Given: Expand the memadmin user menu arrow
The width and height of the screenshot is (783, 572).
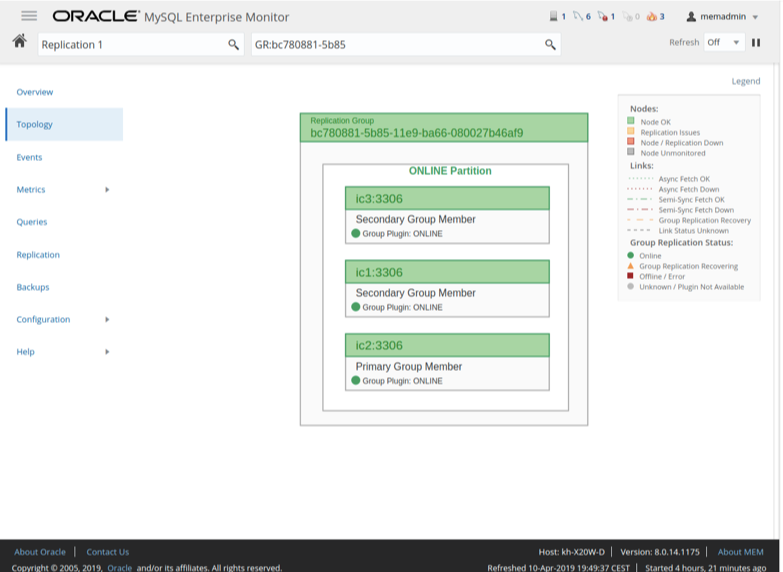Looking at the screenshot, I should 755,17.
